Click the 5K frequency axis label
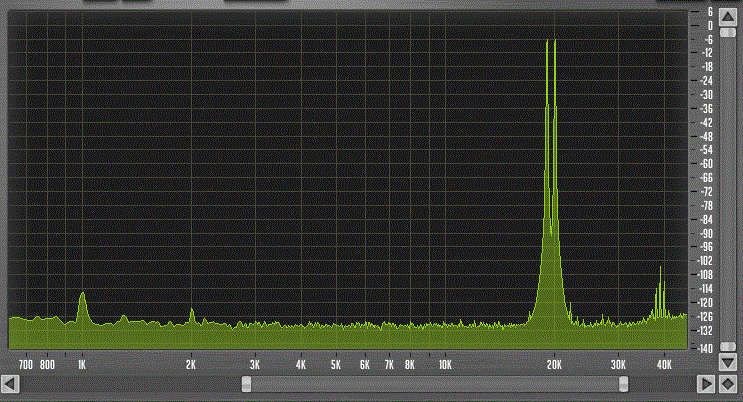743x402 pixels. [335, 365]
